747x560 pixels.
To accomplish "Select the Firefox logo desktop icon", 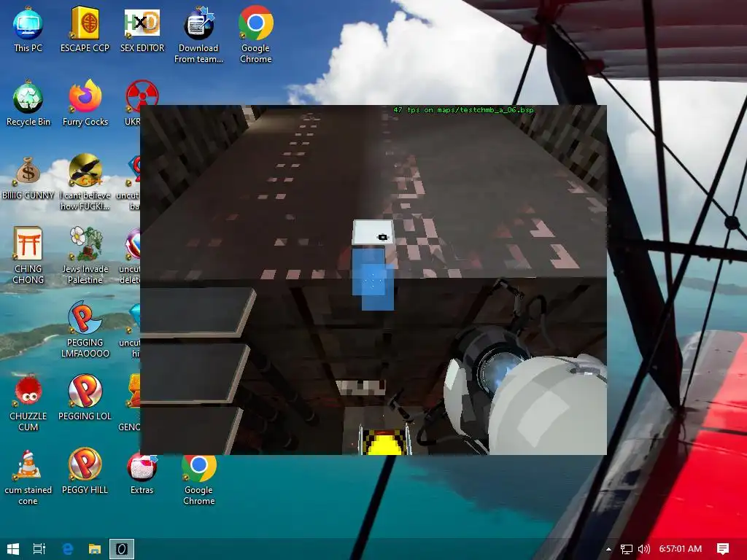I will point(85,103).
